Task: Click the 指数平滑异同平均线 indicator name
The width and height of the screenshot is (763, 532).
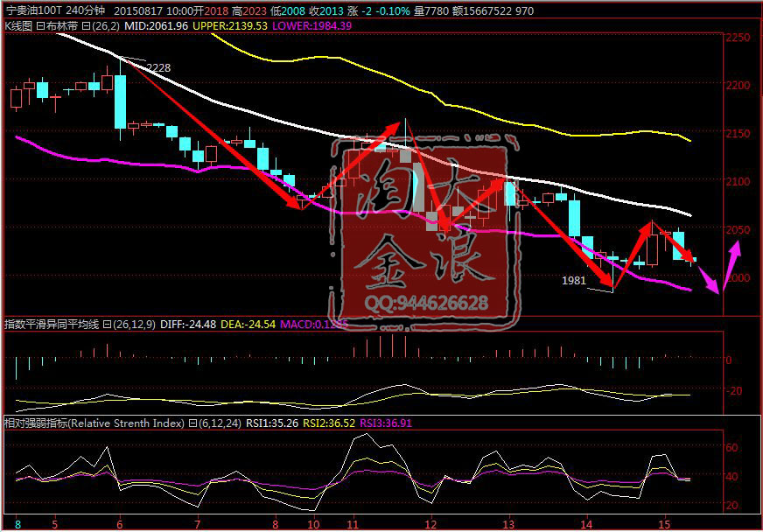Action: tap(52, 325)
